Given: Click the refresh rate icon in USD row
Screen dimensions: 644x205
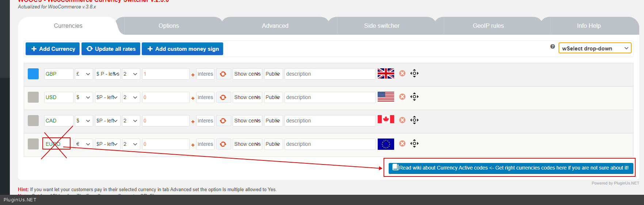Looking at the screenshot, I should coord(223,97).
